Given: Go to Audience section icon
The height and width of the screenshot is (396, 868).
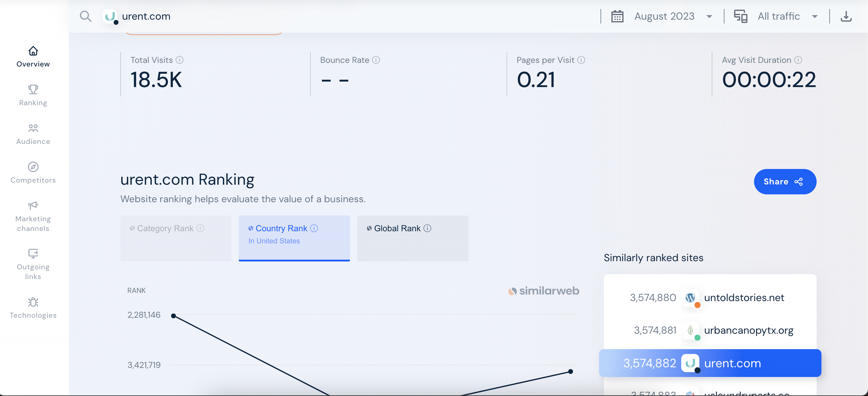Looking at the screenshot, I should click(x=33, y=128).
